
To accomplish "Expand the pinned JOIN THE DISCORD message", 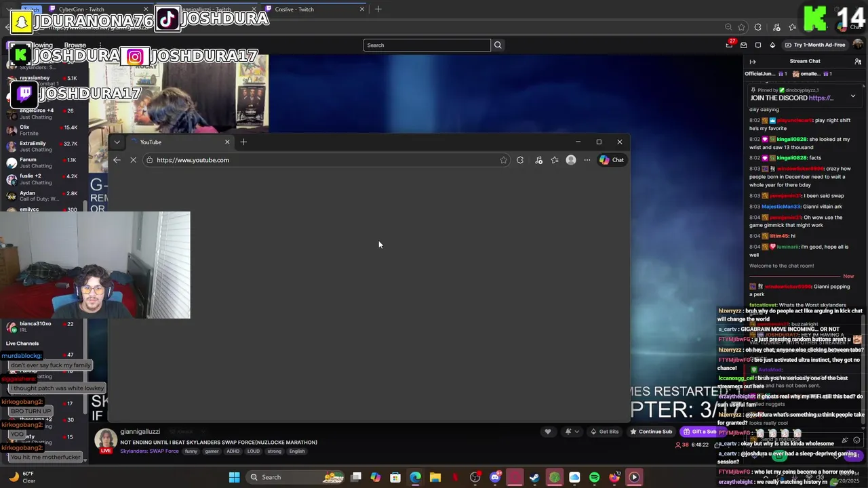I will click(x=853, y=96).
